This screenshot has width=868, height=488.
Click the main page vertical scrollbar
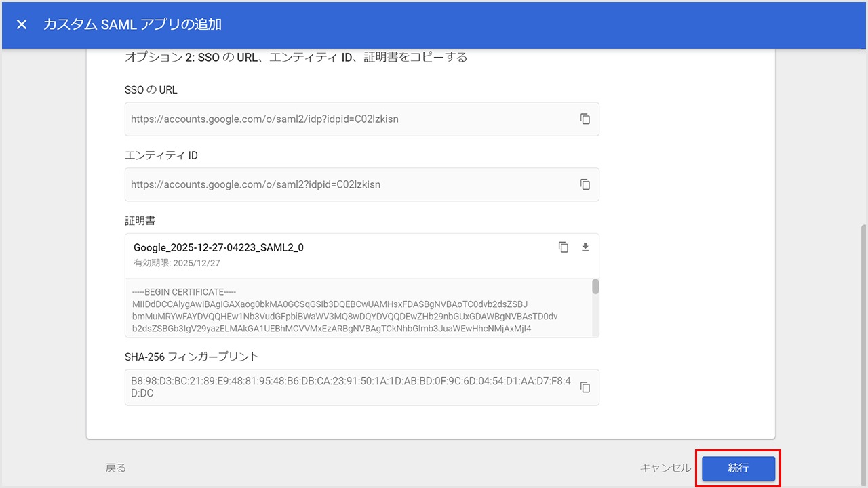pos(863,339)
